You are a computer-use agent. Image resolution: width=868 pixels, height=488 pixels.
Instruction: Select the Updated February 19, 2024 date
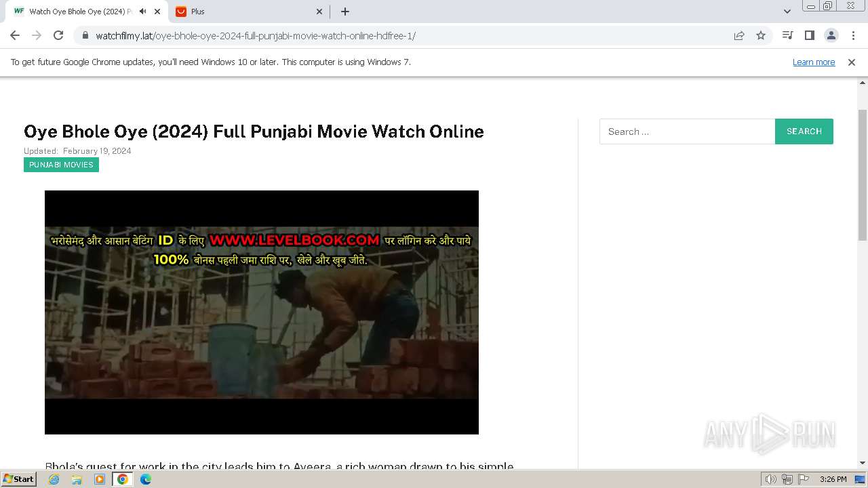tap(77, 151)
